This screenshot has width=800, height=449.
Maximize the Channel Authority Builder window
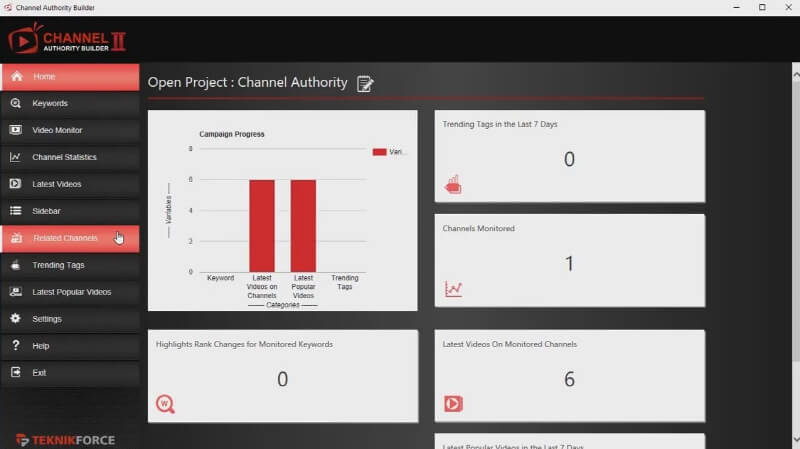[x=762, y=8]
